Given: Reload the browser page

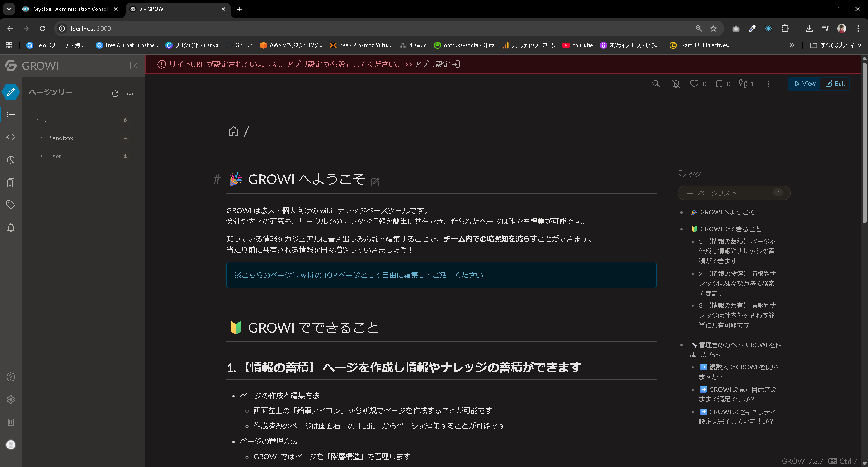Looking at the screenshot, I should pos(42,29).
